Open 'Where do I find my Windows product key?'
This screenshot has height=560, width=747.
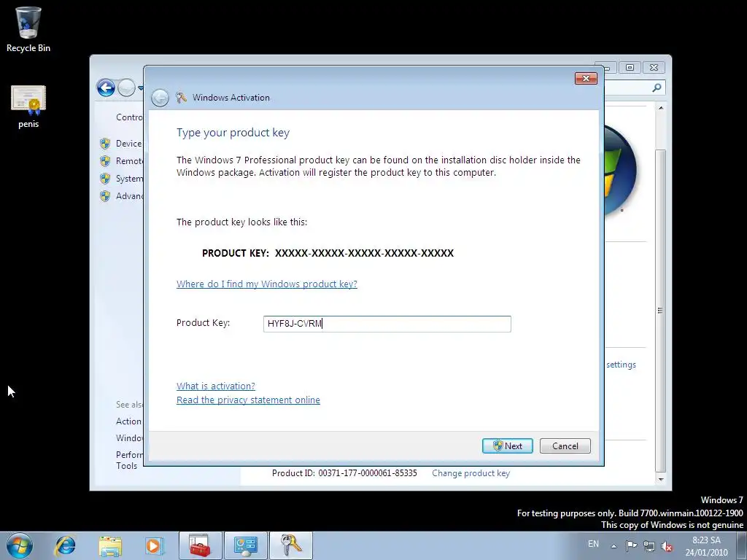coord(267,284)
